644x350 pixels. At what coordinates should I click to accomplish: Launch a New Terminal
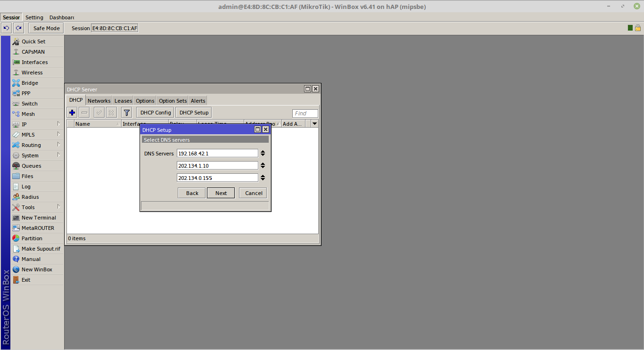click(x=37, y=218)
